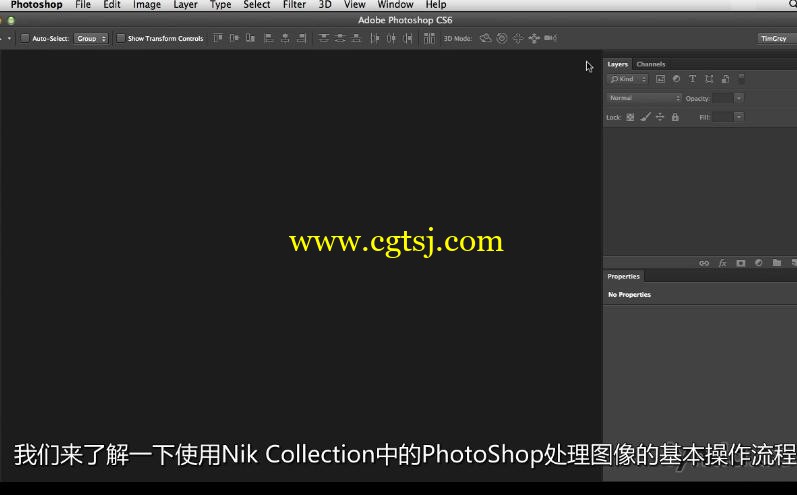The height and width of the screenshot is (495, 797).
Task: Select the 3D zoom camera icon
Action: click(550, 38)
